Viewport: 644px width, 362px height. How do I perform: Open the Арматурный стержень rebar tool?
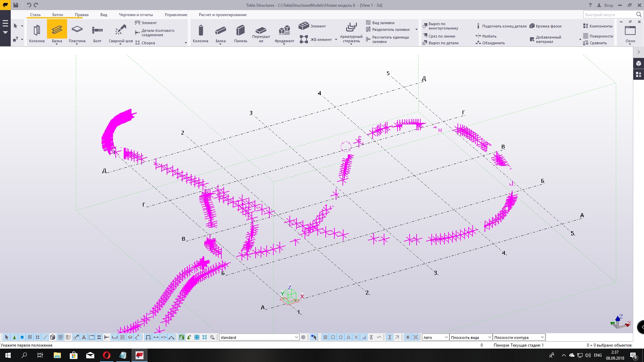351,33
